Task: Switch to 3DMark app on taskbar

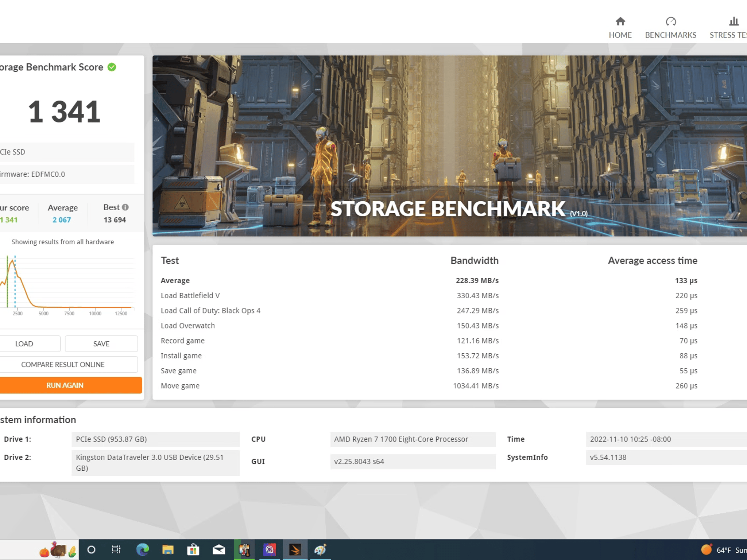Action: [295, 549]
